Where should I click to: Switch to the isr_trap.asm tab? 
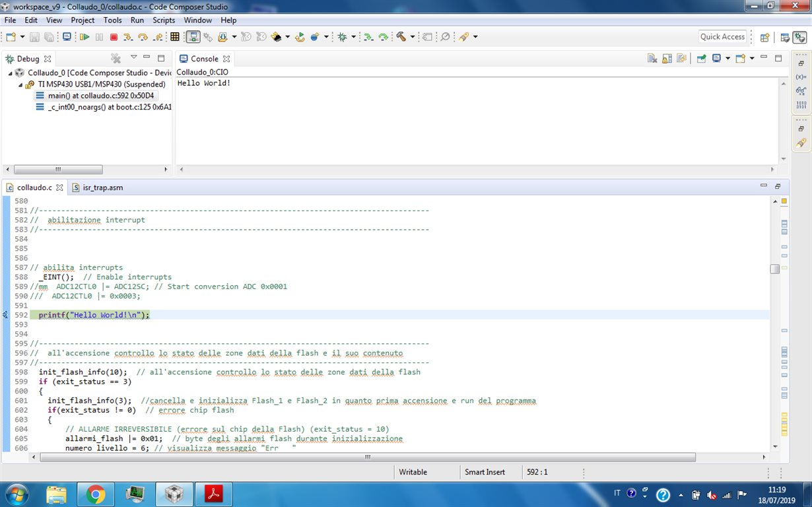coord(98,187)
